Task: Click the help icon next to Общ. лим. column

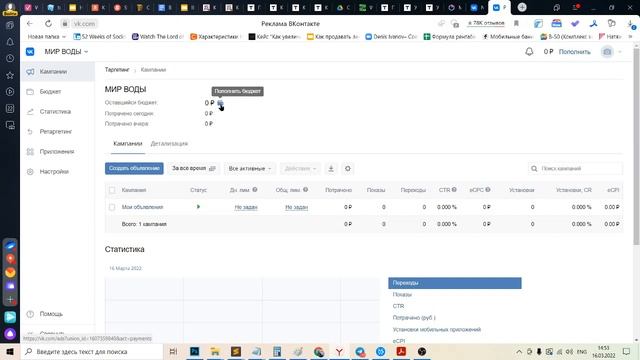Action: 305,190
